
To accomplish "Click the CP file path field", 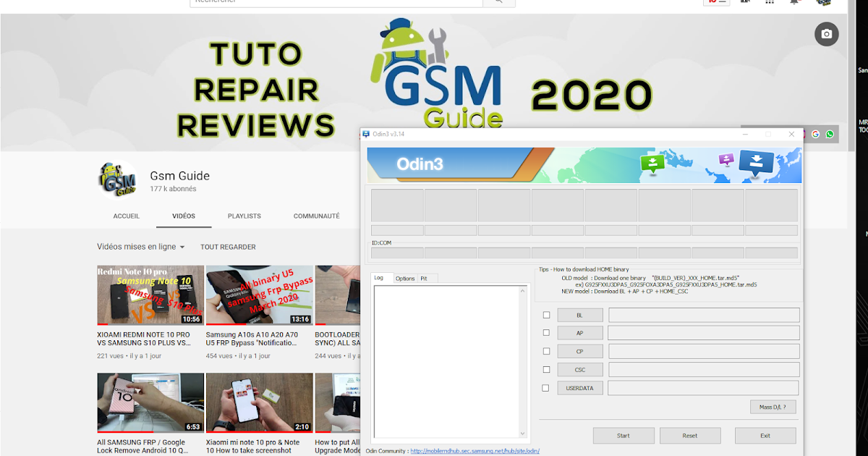I will pos(704,351).
